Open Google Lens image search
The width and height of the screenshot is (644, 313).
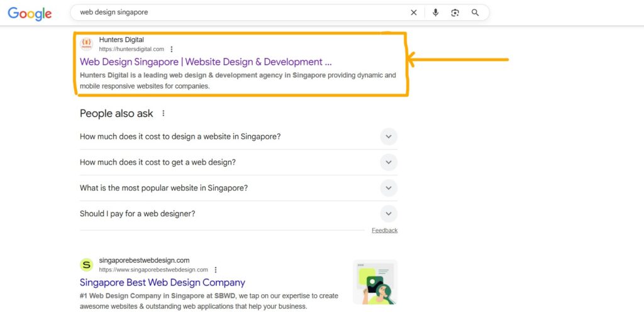click(455, 13)
